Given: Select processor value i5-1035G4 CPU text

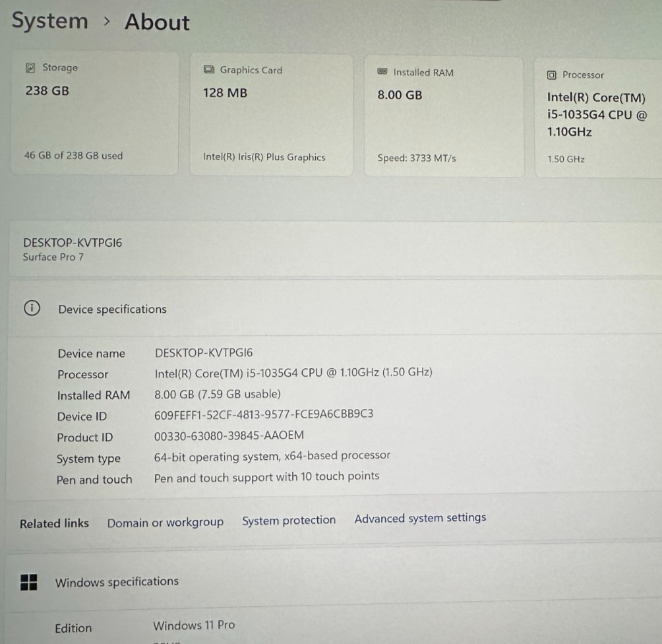Looking at the screenshot, I should click(293, 372).
